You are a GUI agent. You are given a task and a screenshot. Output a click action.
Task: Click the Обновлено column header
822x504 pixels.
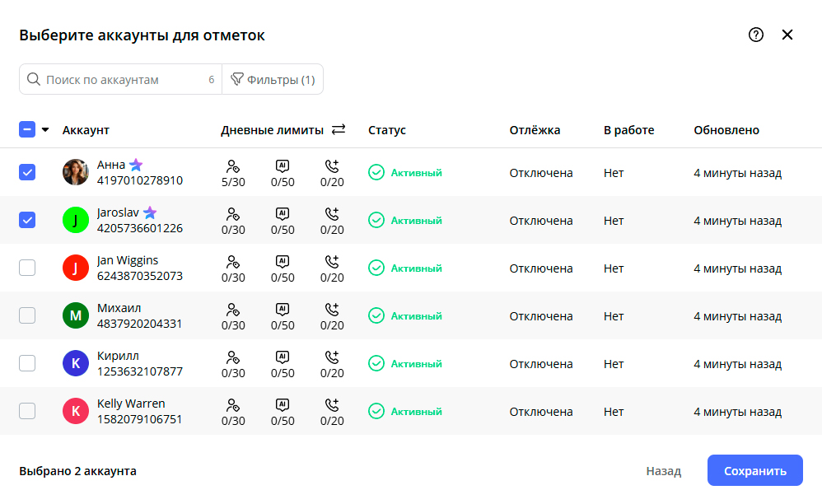tap(726, 130)
